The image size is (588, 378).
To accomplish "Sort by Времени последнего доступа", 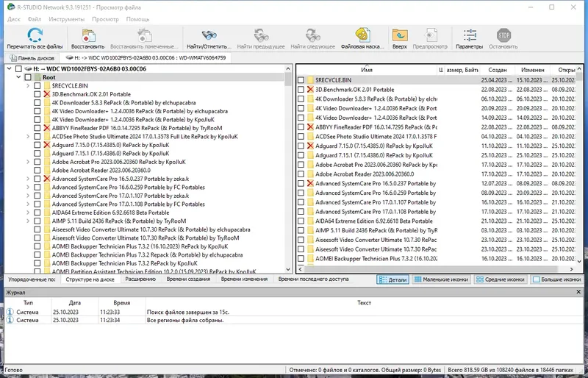I will pos(314,279).
